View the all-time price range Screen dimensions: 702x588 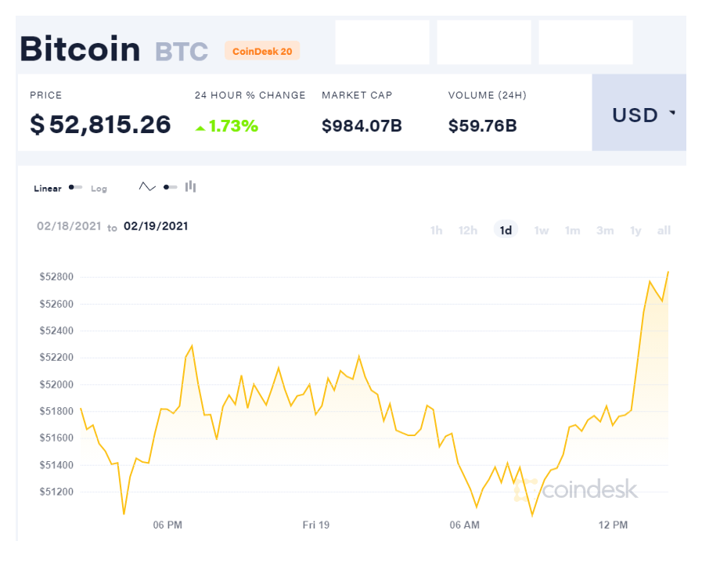[x=664, y=230]
